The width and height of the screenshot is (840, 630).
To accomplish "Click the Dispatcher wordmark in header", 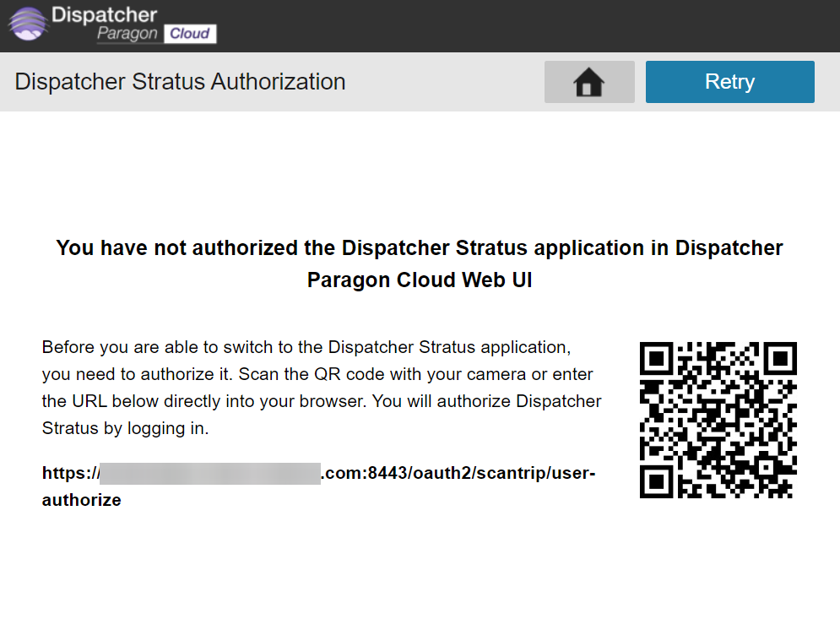I will [104, 14].
